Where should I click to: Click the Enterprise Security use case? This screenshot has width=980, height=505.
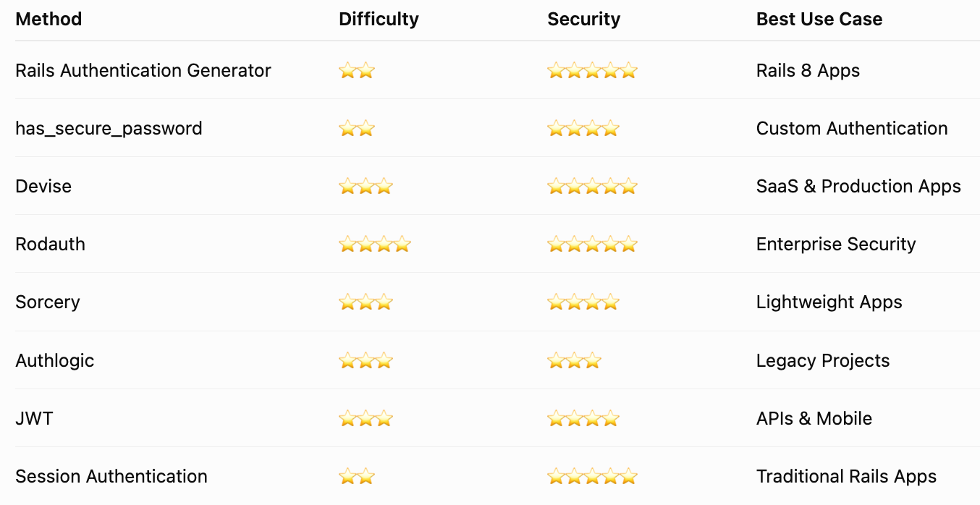(x=836, y=245)
